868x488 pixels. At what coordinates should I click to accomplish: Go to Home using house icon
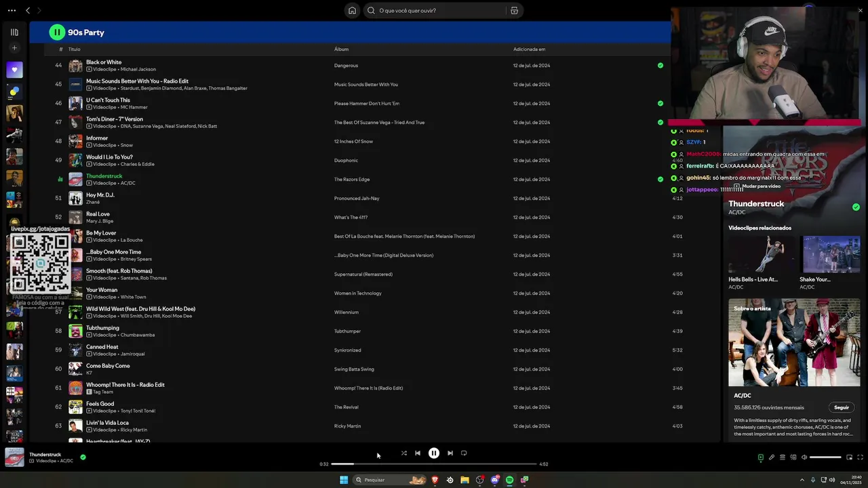pyautogui.click(x=352, y=10)
